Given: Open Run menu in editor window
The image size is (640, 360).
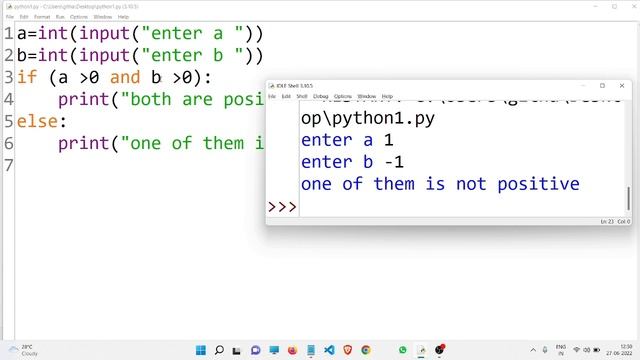Looking at the screenshot, I should (60, 17).
